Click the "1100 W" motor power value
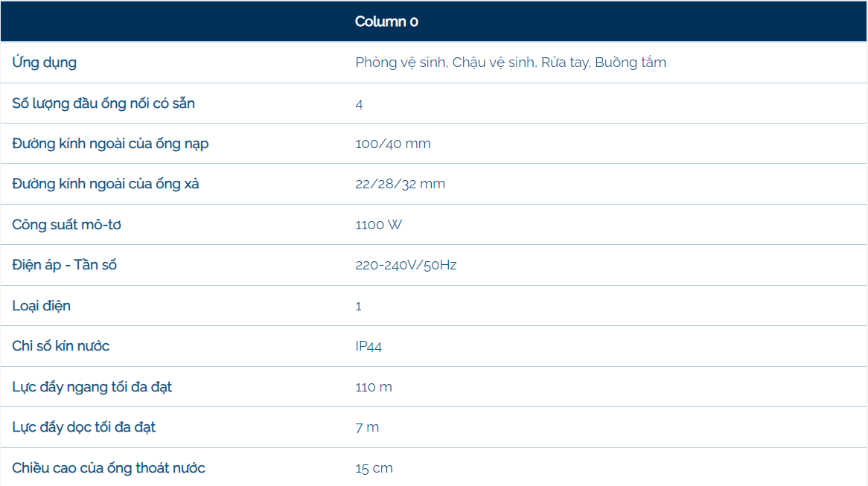The height and width of the screenshot is (486, 868). [379, 225]
